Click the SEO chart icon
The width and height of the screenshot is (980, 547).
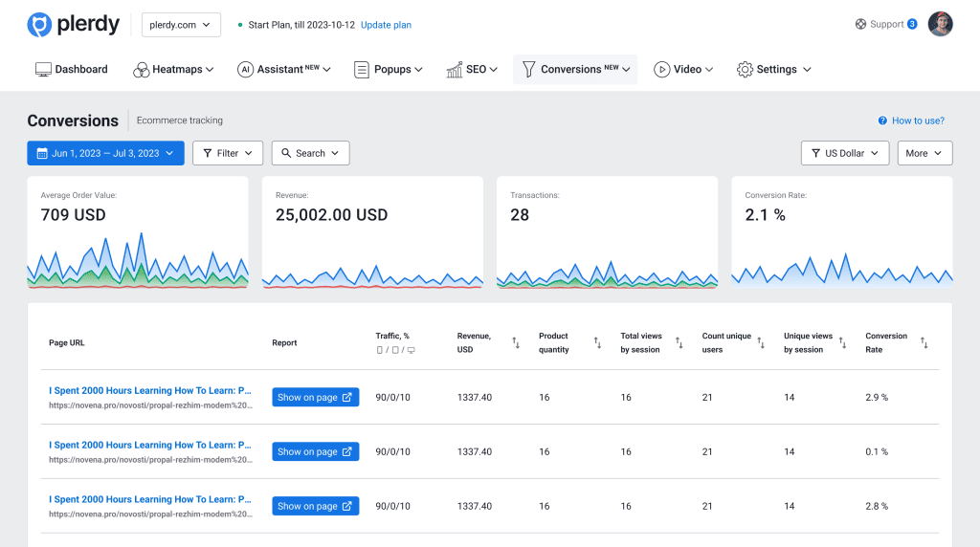pyautogui.click(x=455, y=70)
